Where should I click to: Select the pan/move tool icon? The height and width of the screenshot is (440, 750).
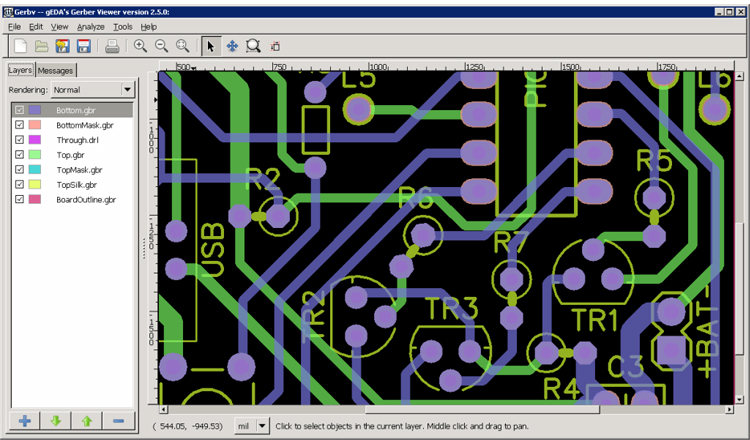point(232,46)
